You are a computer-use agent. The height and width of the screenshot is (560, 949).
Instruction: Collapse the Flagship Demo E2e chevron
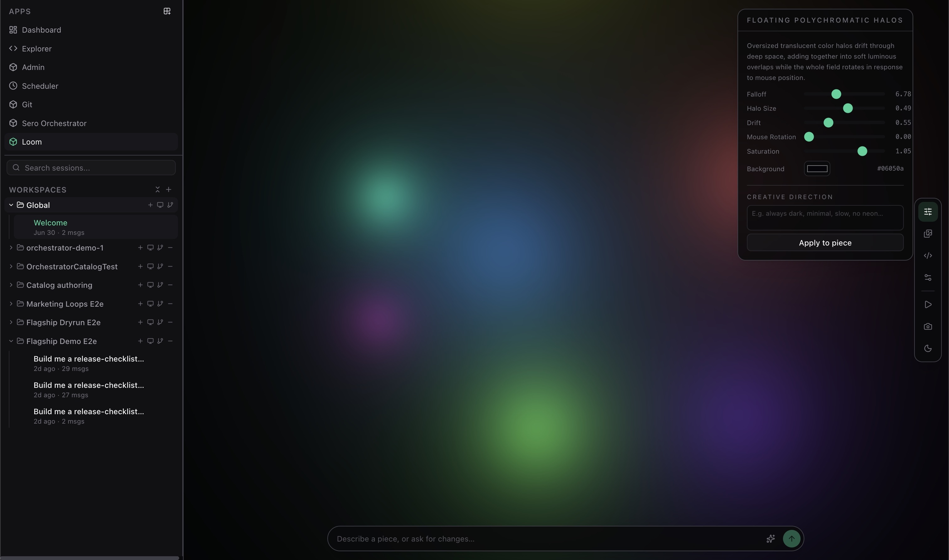11,341
